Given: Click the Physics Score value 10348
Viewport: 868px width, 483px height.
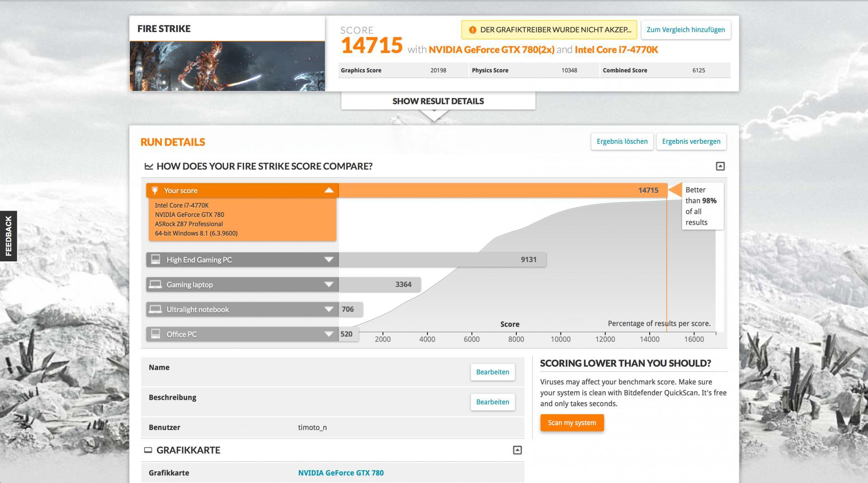Looking at the screenshot, I should [x=569, y=70].
